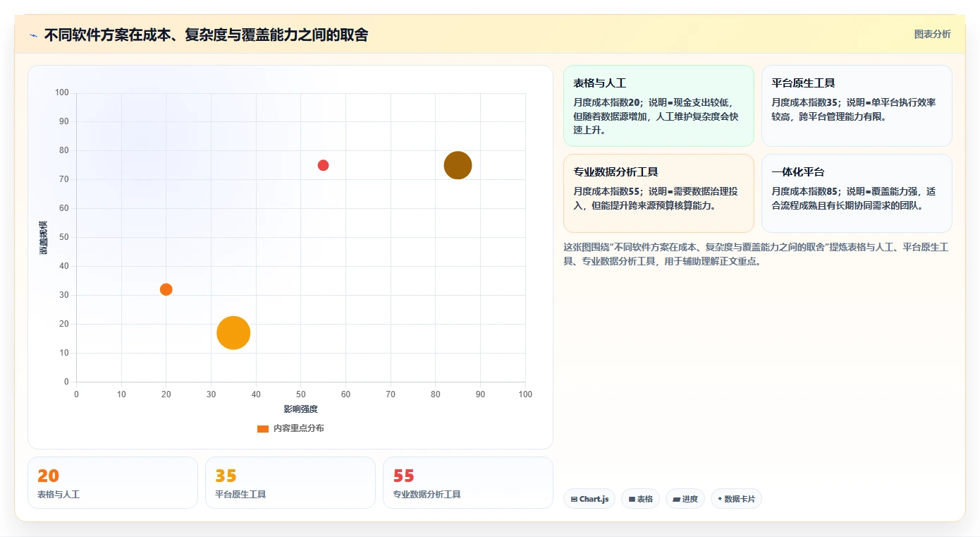Click the 进度 tag chip
The width and height of the screenshot is (980, 537).
pos(685,499)
